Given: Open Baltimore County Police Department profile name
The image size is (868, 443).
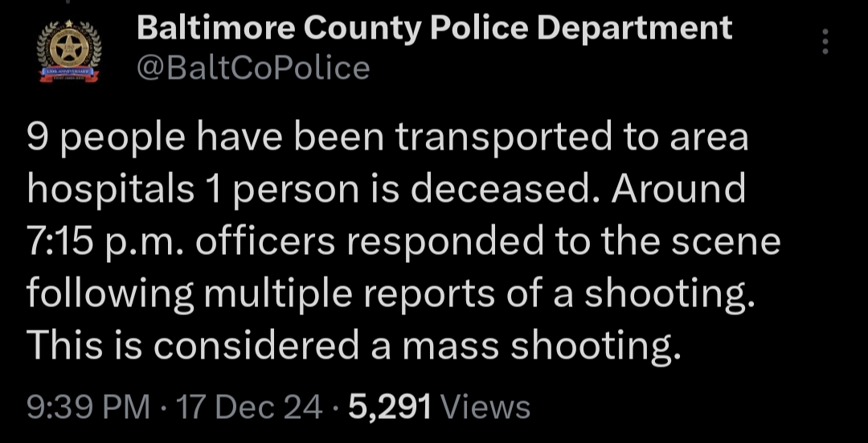Looking at the screenshot, I should point(434,29).
